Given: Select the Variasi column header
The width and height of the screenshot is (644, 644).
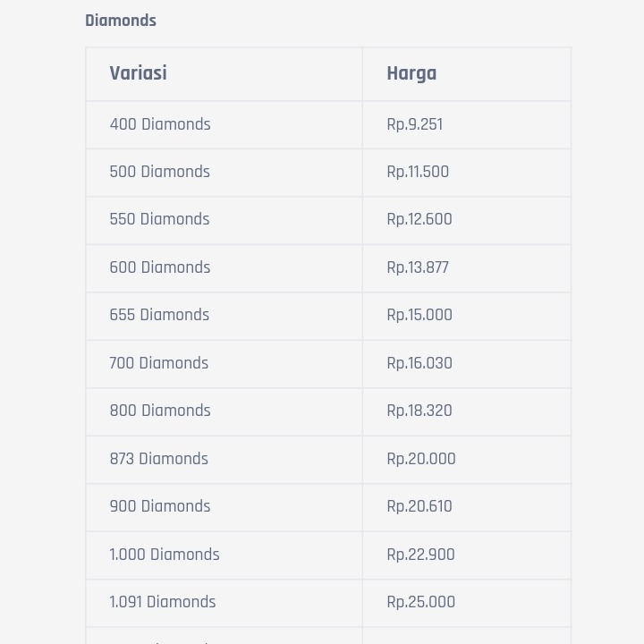Looking at the screenshot, I should click(138, 73).
